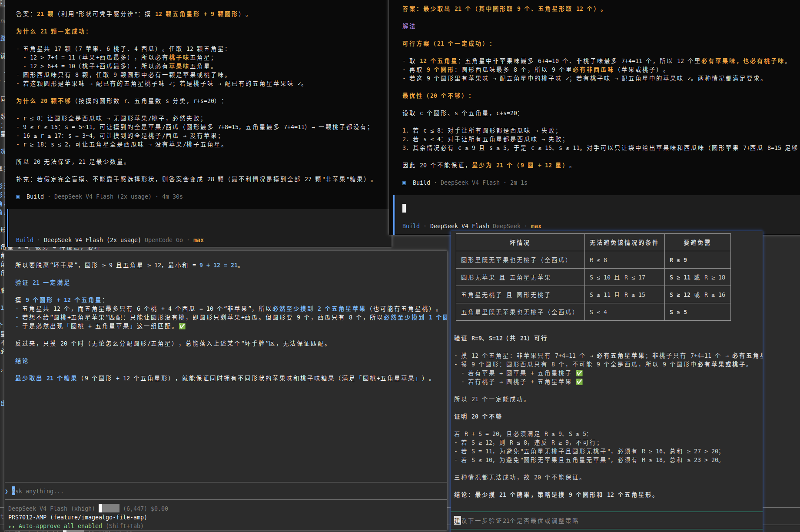Click DeepSeek V4 Flash model in top-right footer
800x532 pixels.
point(460,226)
